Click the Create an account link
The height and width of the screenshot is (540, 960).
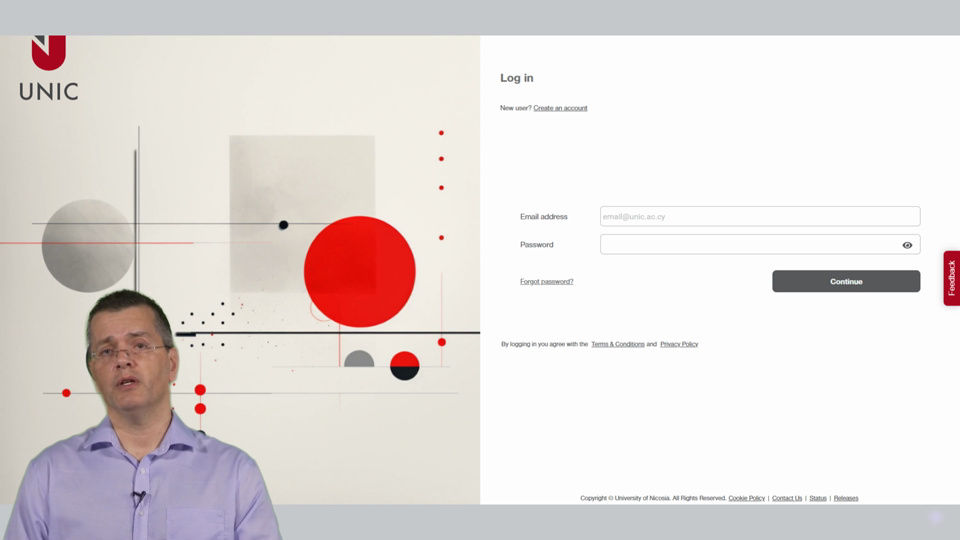coord(560,108)
